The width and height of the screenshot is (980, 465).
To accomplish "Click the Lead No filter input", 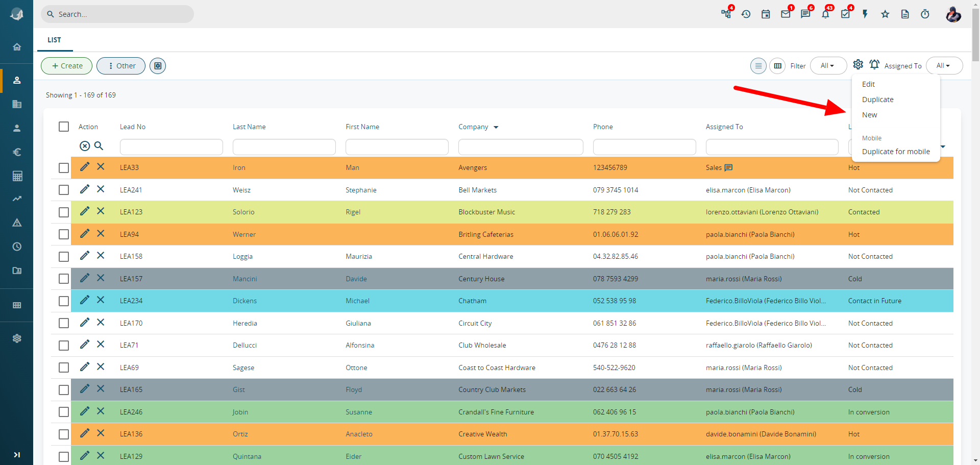I will tap(171, 147).
